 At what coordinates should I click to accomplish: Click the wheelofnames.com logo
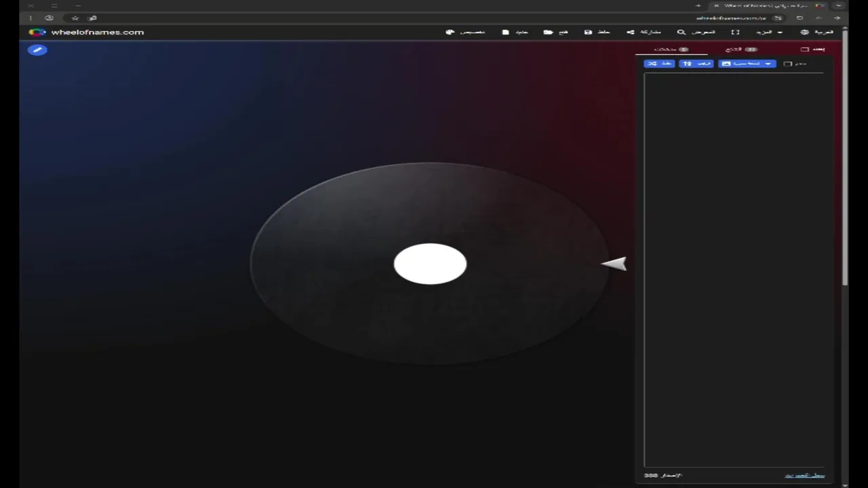[86, 32]
